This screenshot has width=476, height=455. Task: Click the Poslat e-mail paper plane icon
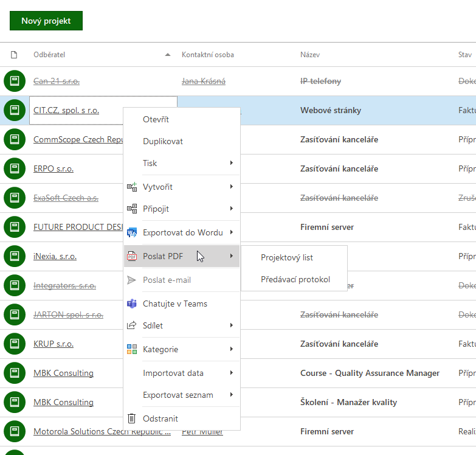coord(132,280)
